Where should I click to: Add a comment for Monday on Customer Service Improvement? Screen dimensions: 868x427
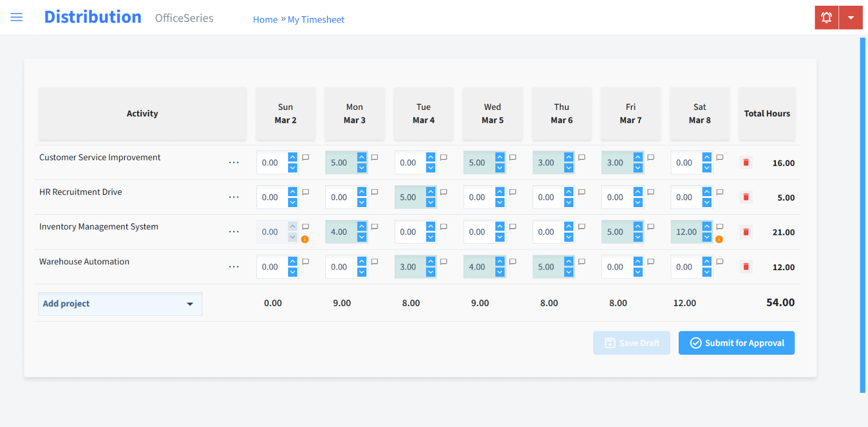[374, 157]
